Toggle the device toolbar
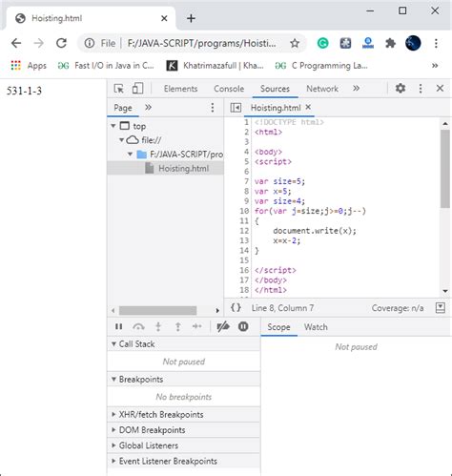This screenshot has width=452, height=476. tap(137, 89)
